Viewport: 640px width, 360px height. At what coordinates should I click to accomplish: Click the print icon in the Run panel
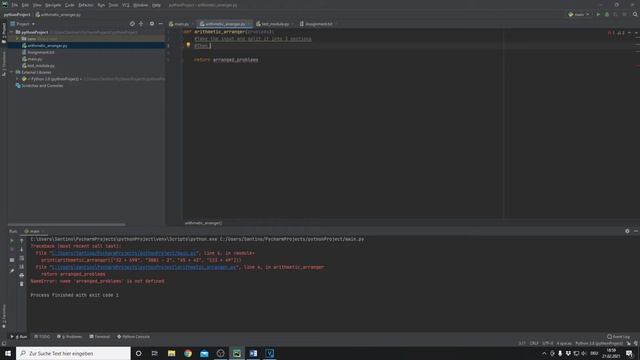click(x=22, y=275)
